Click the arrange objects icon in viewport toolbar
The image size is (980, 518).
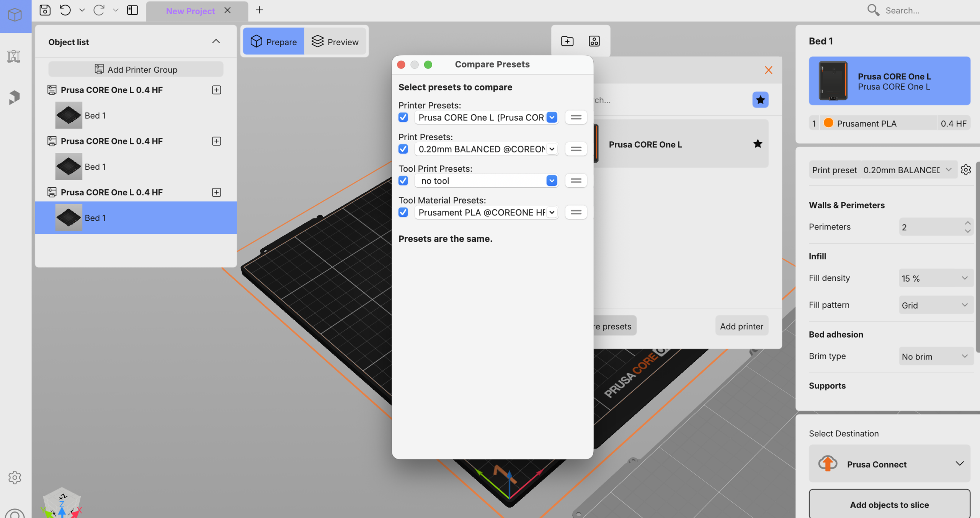594,41
